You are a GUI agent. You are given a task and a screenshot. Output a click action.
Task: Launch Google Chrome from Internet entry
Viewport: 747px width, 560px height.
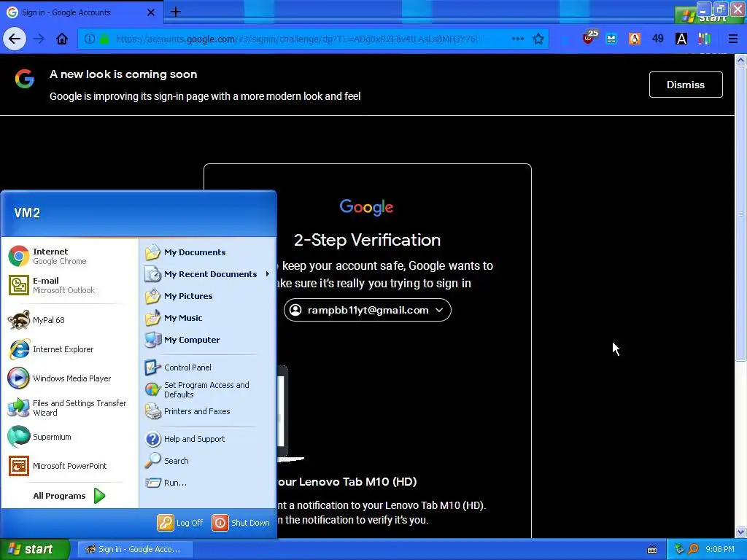coord(69,256)
